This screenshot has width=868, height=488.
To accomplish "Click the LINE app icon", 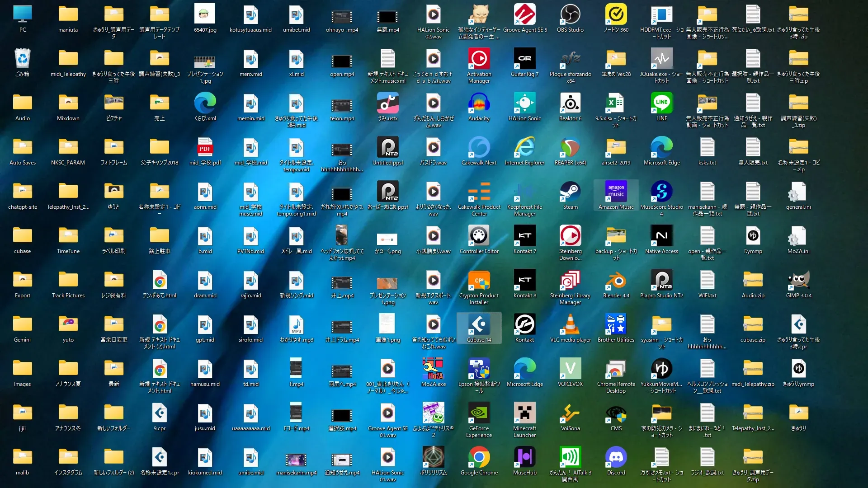I will pos(661,103).
